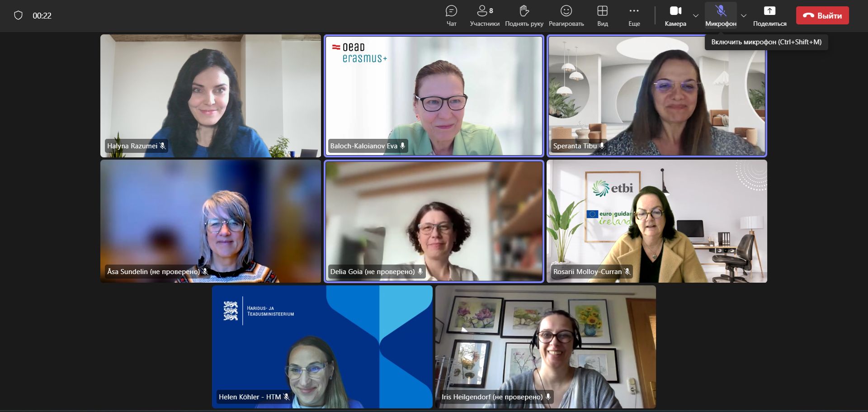Open the Еще more options menu
This screenshot has height=412, width=868.
[634, 15]
